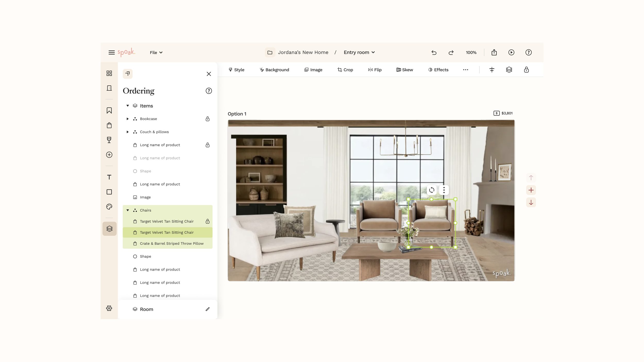Select Crate & Barrel Striped Throw Pillow row

[167, 244]
